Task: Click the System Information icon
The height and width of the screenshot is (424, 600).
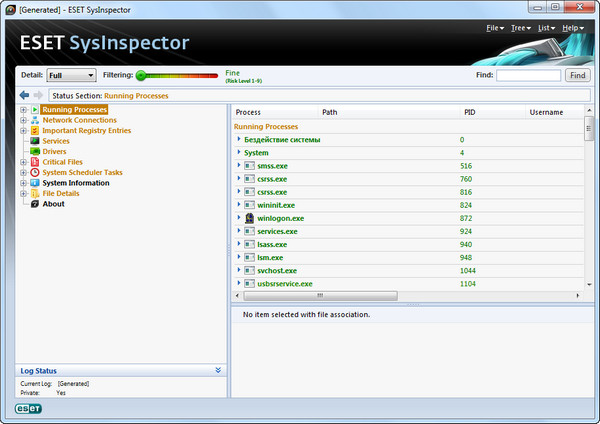Action: coord(35,183)
